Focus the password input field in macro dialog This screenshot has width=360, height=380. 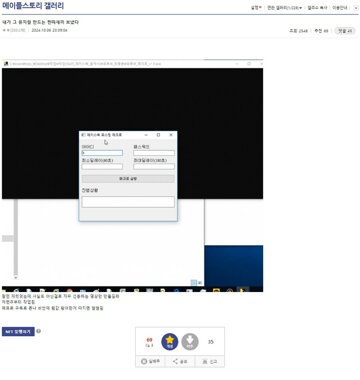154,153
